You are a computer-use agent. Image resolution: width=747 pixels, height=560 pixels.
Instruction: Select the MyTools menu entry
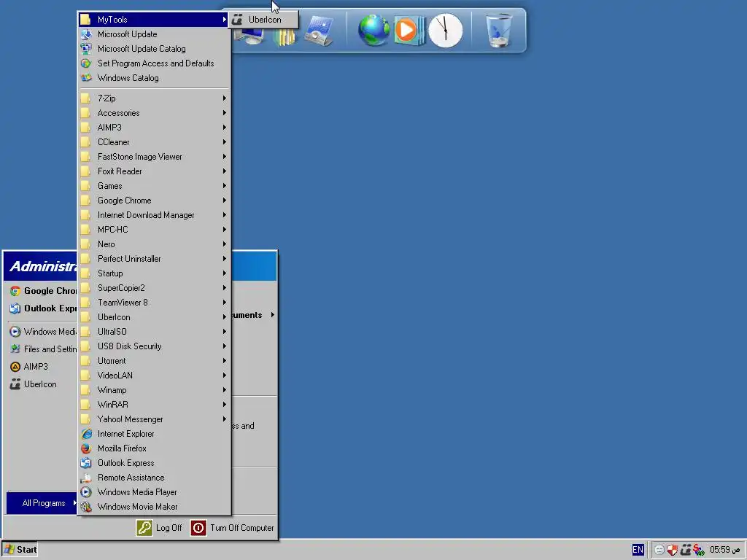(x=155, y=20)
